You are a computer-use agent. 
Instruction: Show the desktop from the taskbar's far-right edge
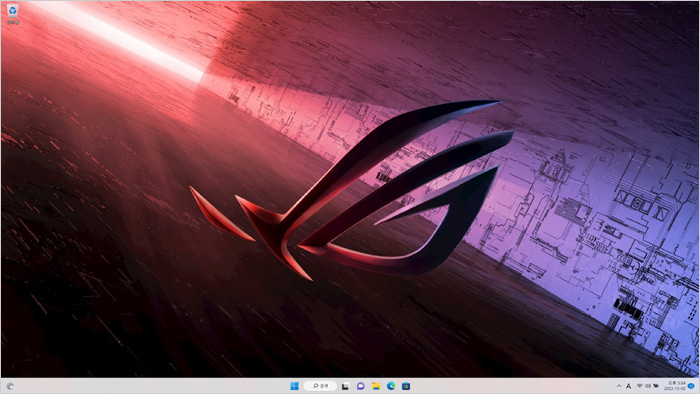coord(698,386)
